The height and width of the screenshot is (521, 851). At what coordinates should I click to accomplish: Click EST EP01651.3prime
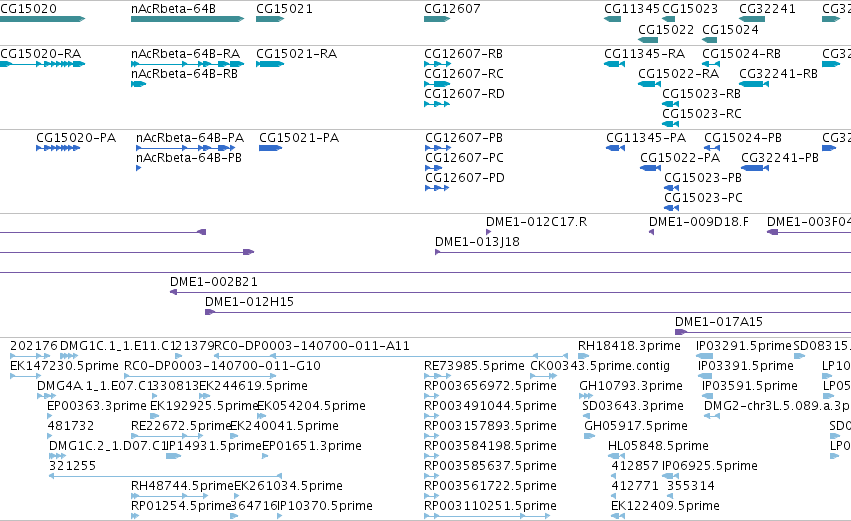(312, 447)
